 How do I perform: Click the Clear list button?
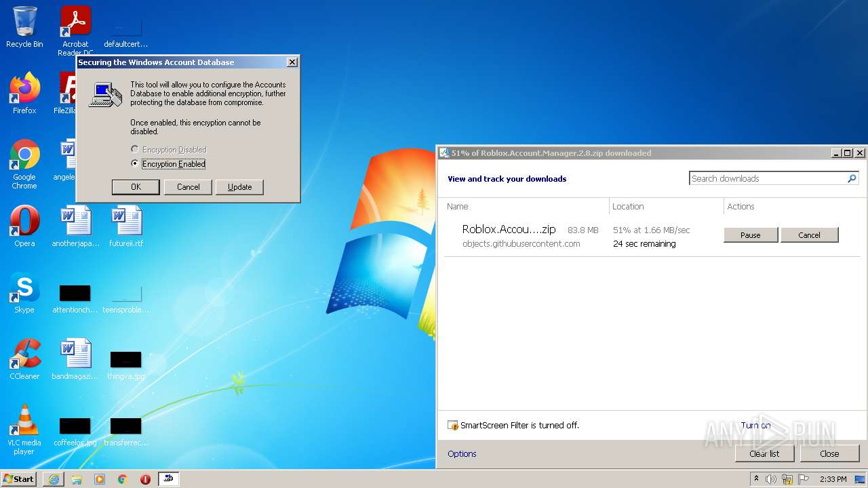(x=764, y=453)
